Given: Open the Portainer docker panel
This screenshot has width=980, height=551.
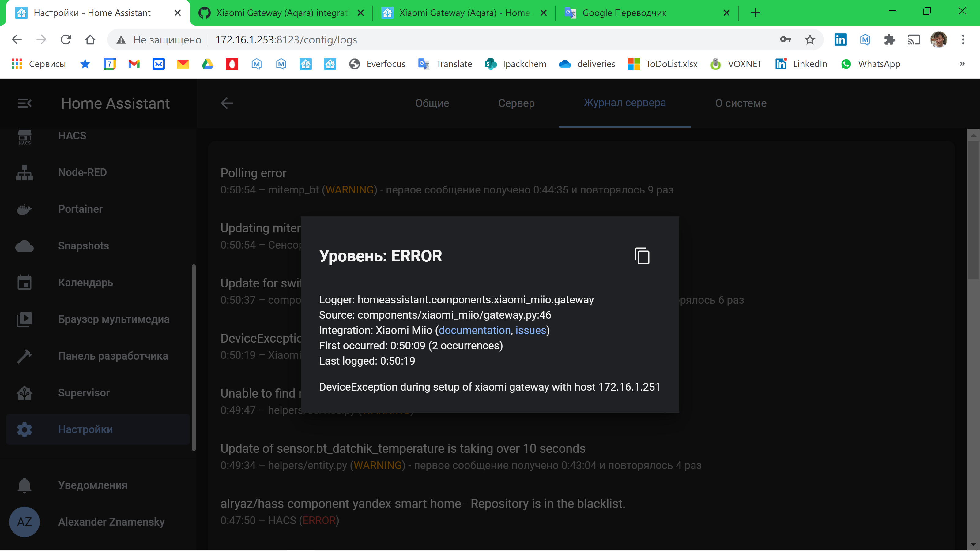Looking at the screenshot, I should click(x=80, y=209).
